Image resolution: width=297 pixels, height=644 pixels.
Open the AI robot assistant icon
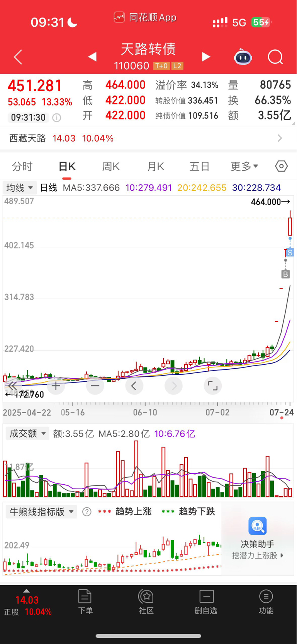(243, 57)
